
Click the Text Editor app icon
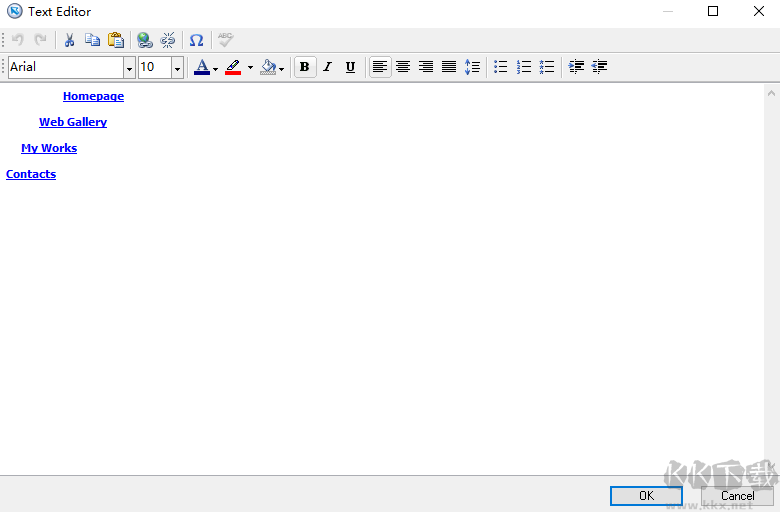click(x=14, y=11)
